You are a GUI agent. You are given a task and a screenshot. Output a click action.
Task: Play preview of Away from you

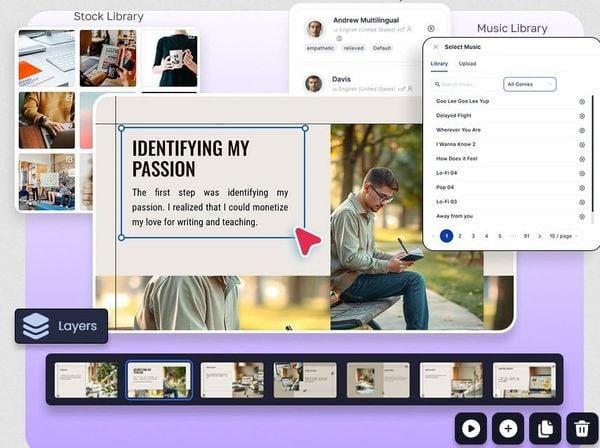(x=582, y=217)
